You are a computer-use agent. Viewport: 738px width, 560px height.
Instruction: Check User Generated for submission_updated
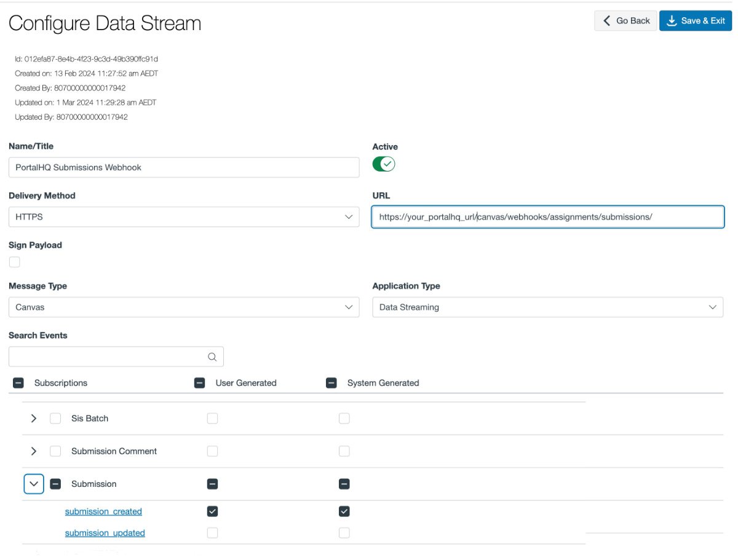point(212,533)
